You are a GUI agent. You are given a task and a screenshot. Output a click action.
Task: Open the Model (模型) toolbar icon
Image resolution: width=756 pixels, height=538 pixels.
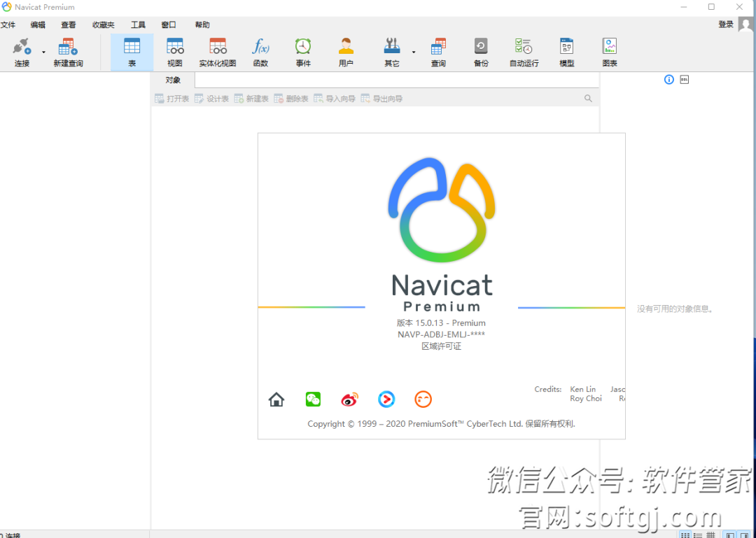click(566, 46)
